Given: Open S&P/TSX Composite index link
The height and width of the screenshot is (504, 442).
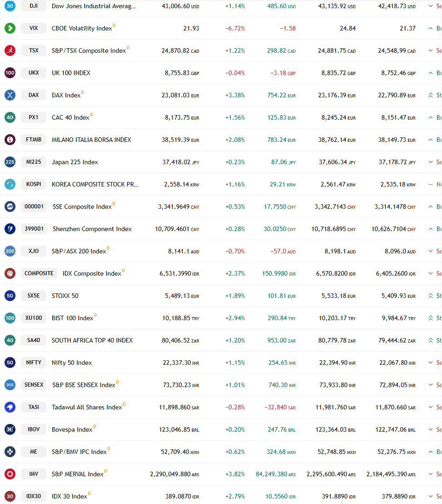Looking at the screenshot, I should pyautogui.click(x=89, y=51).
